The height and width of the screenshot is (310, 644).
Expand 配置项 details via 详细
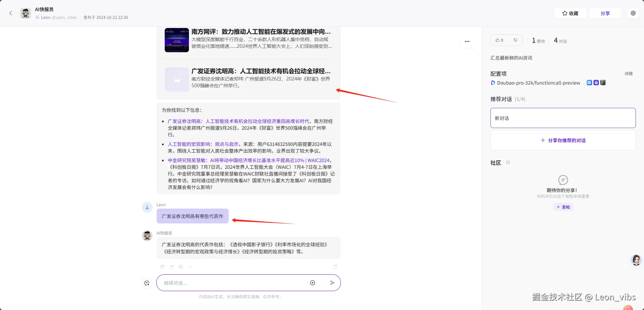629,73
